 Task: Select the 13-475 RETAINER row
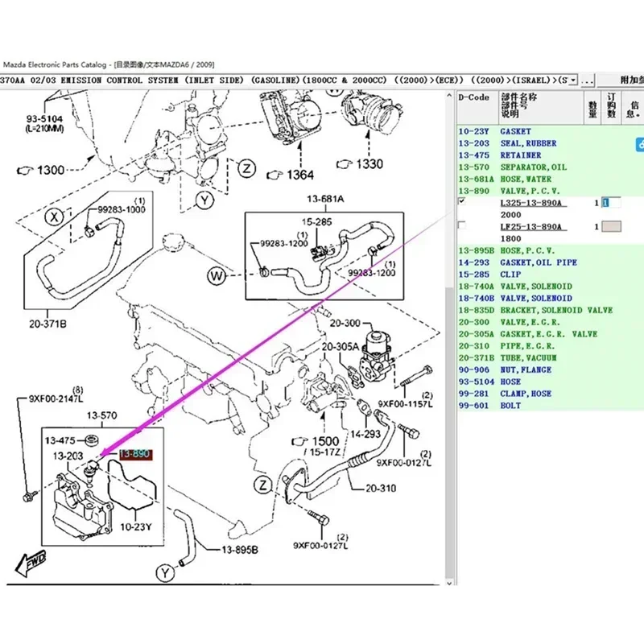(551, 155)
